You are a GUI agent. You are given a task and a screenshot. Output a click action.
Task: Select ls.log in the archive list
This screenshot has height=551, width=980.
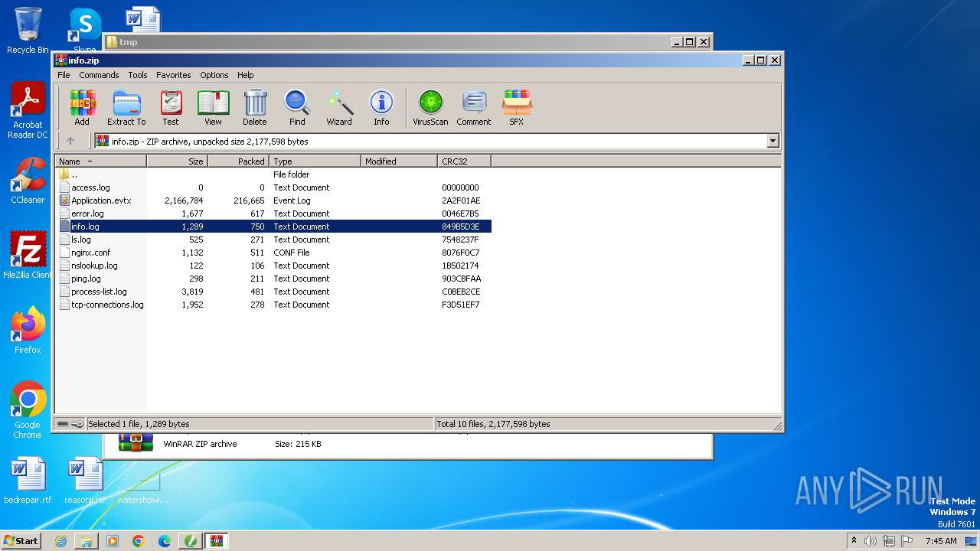click(x=273, y=240)
